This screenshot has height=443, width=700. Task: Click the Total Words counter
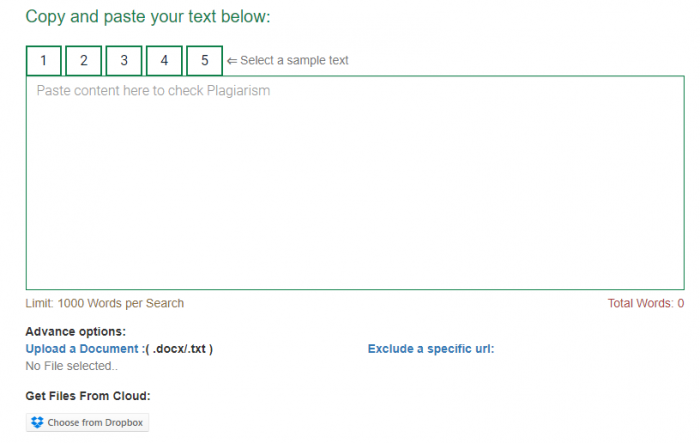tap(645, 303)
